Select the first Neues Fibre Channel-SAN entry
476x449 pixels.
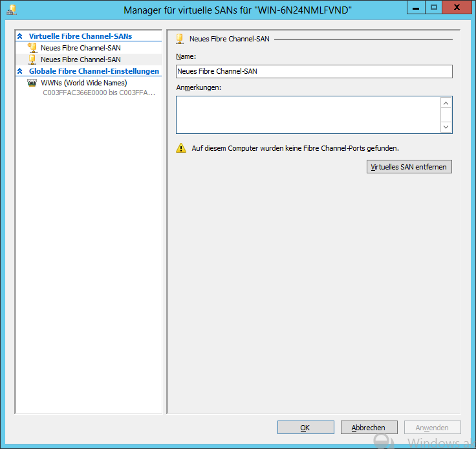(x=80, y=48)
